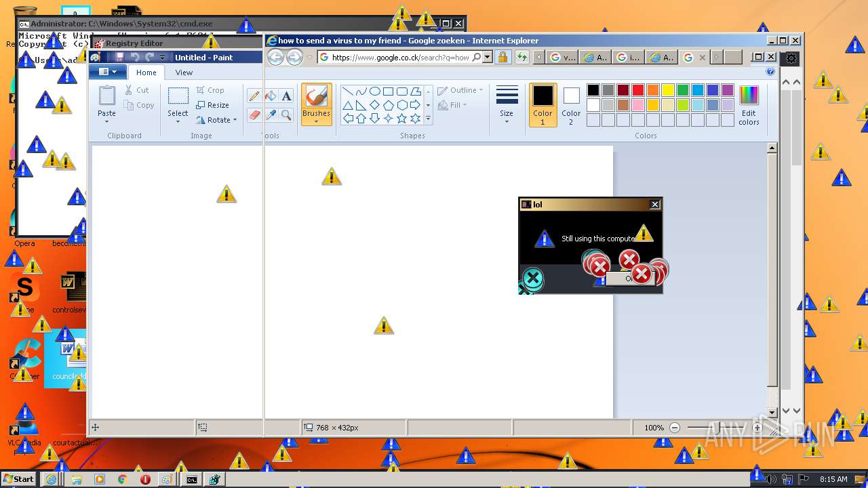
Task: Open the Size line thickness dropdown
Action: tap(507, 105)
